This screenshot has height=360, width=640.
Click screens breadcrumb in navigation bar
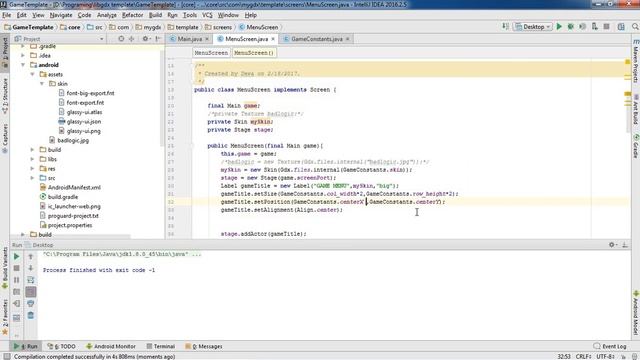tap(218, 27)
